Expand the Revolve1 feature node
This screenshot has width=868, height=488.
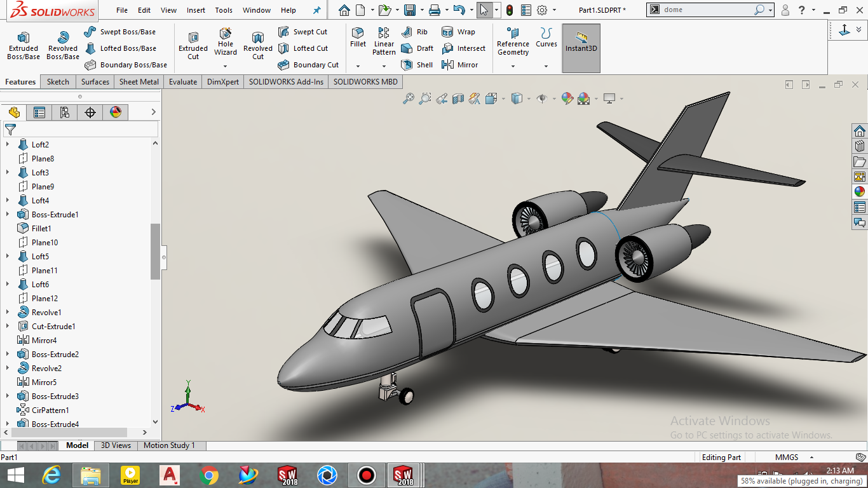[x=8, y=313]
